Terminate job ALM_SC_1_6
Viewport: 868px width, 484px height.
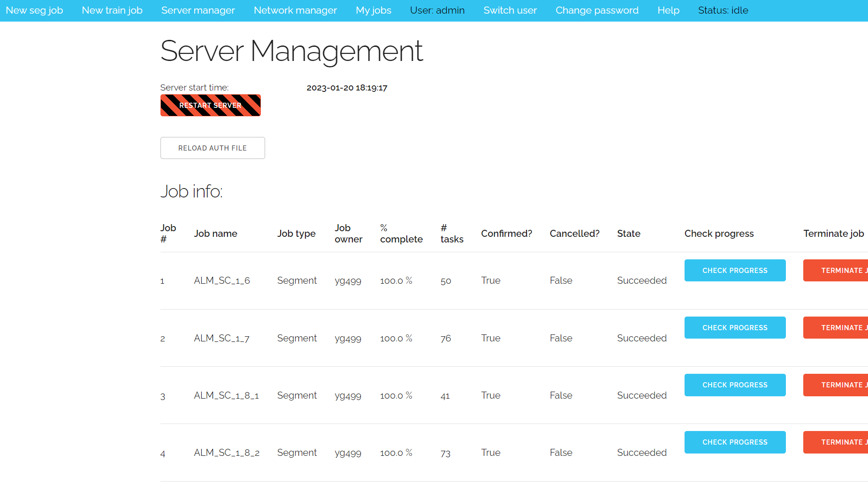pos(836,271)
